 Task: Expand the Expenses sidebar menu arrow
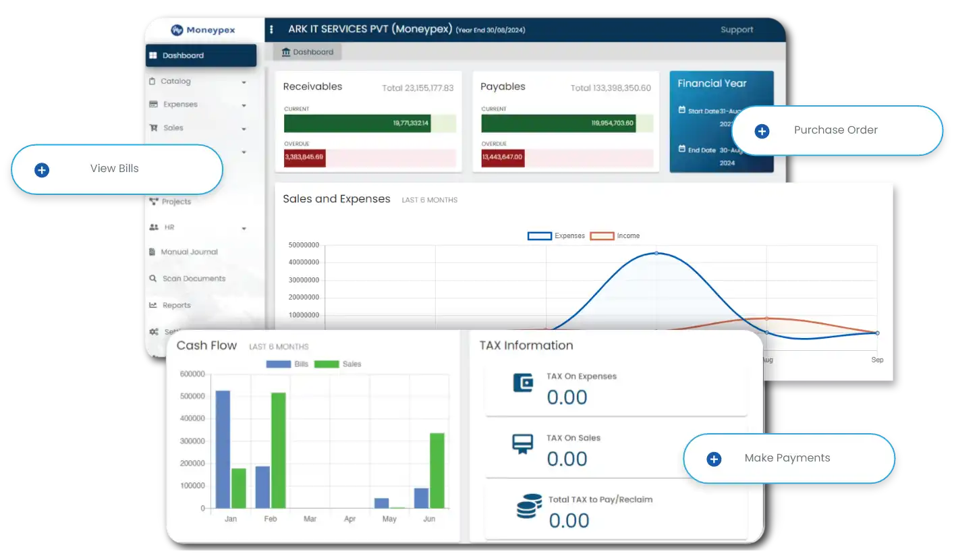(244, 105)
